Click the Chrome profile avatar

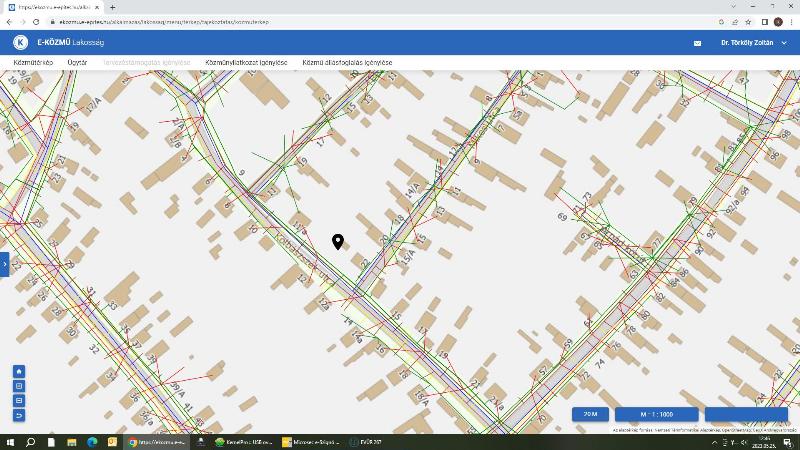[778, 22]
